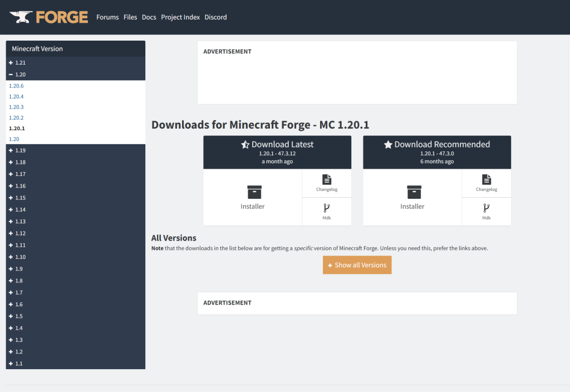The width and height of the screenshot is (570, 392).
Task: Select Minecraft version 1.20.6
Action: point(17,86)
